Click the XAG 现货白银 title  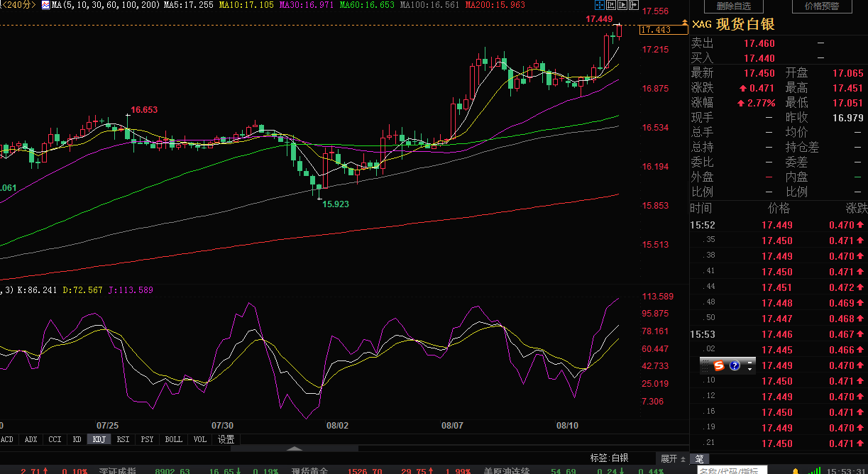point(734,24)
